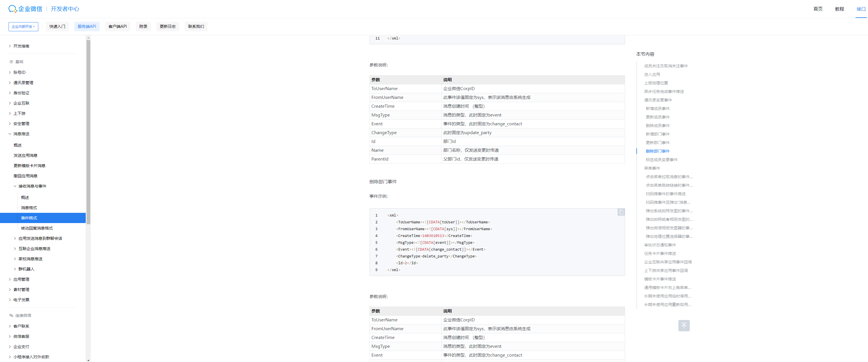Click the 基础 section layers icon

[x=11, y=62]
